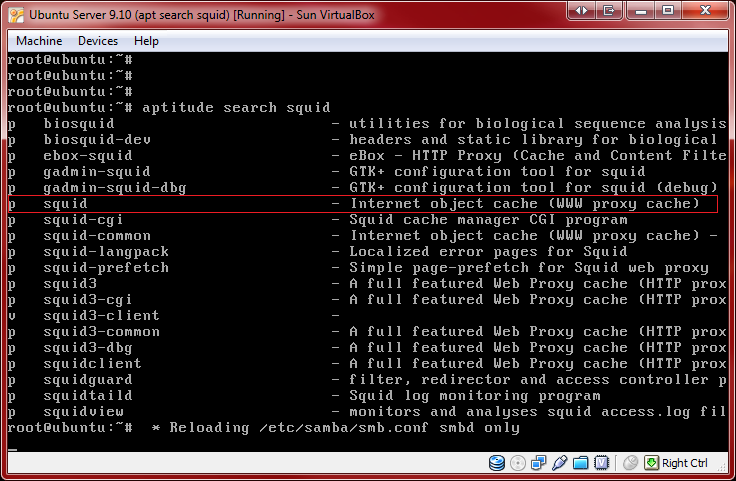This screenshot has height=481, width=736.
Task: Click the 'gadmin-squid-dbg' package name
Action: 115,188
